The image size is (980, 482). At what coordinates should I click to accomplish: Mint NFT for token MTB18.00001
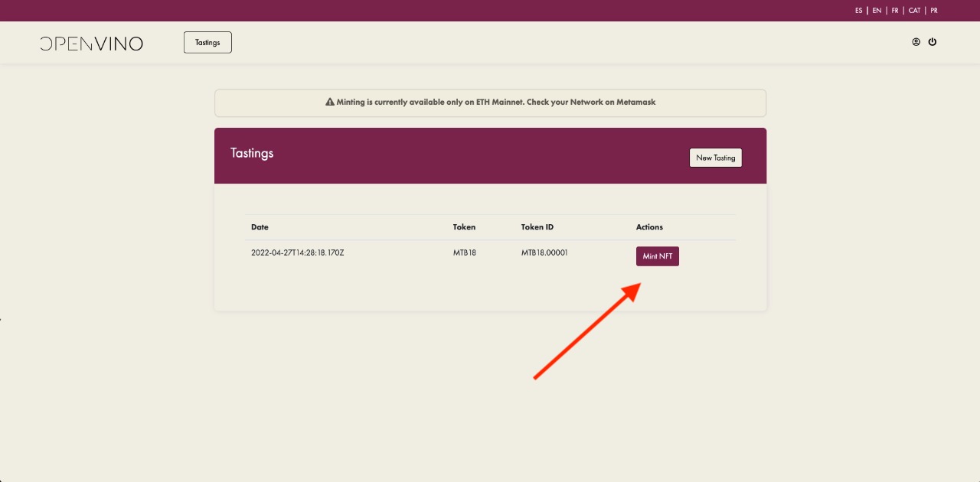click(658, 256)
